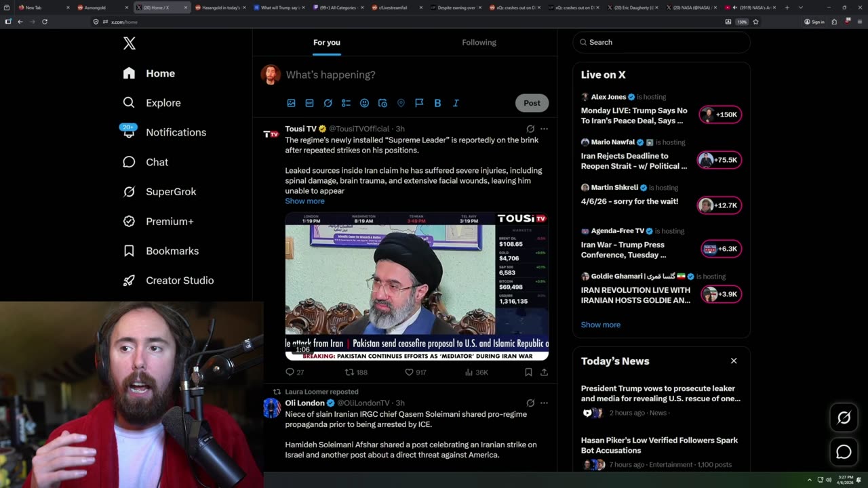Click the X logo in the sidebar
Viewport: 868px width, 488px height.
pyautogui.click(x=130, y=43)
